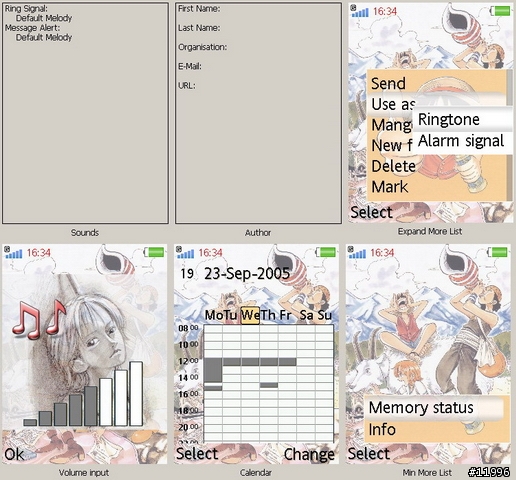516x480 pixels.
Task: Select Fr day in the calendar header
Action: (x=286, y=315)
